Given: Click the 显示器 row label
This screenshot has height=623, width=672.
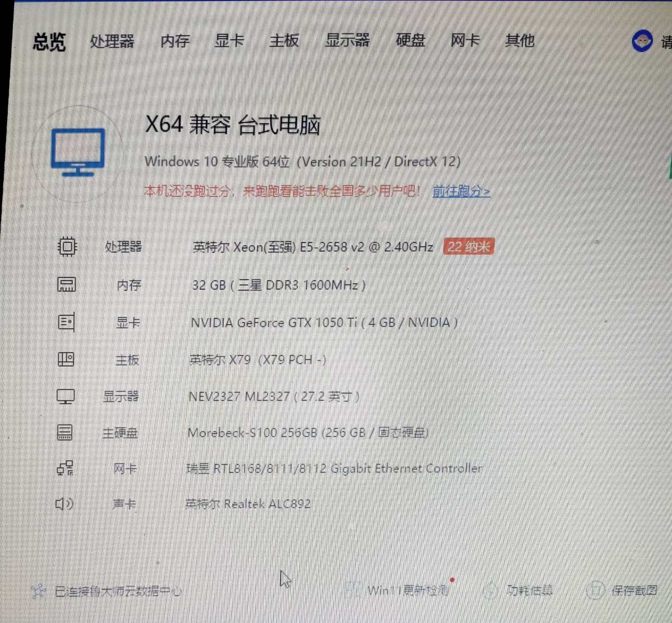Looking at the screenshot, I should (x=120, y=397).
